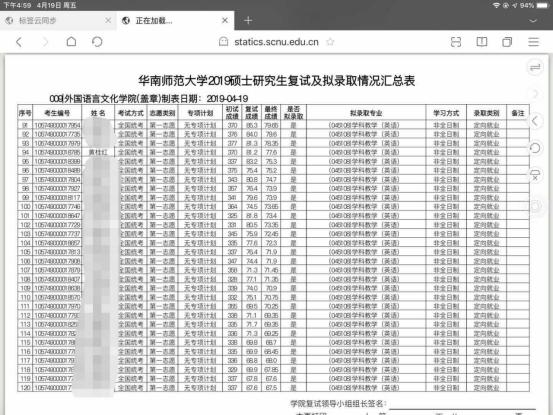Click the 最终成绩 column header
The image size is (553, 415).
(271, 113)
